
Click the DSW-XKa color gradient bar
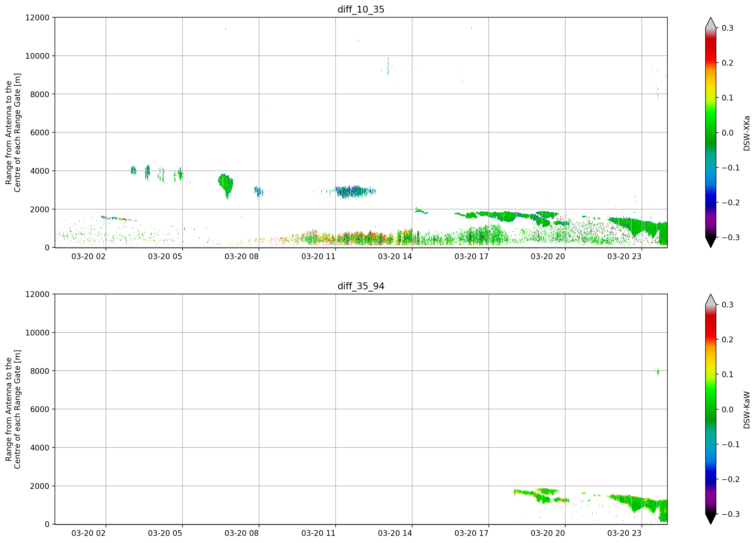[711, 132]
